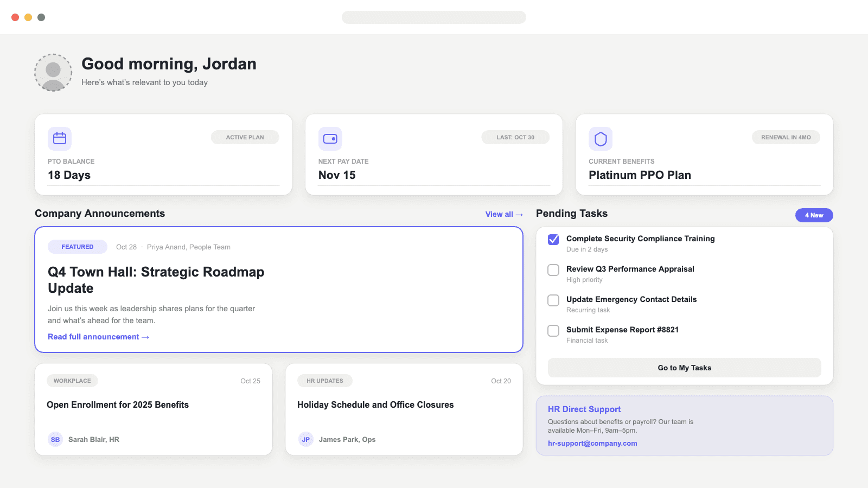Check Submit Expense Report #8821 task

(x=553, y=331)
